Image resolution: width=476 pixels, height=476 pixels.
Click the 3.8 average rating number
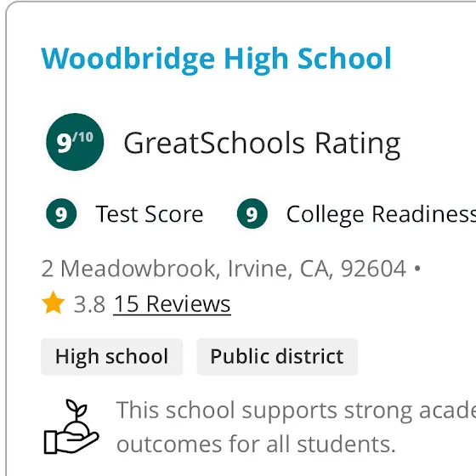[x=89, y=304]
